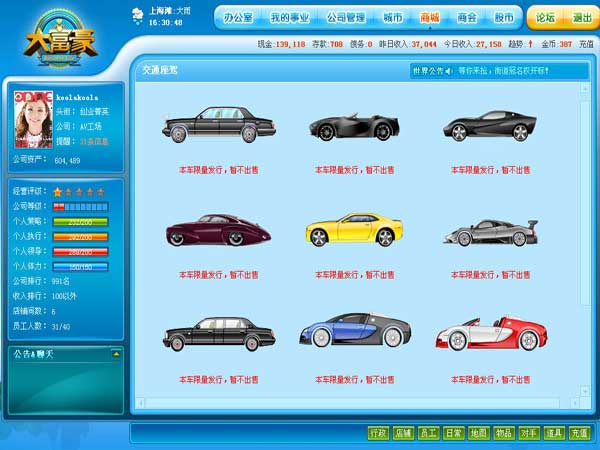Open the 地图 map button

[478, 433]
